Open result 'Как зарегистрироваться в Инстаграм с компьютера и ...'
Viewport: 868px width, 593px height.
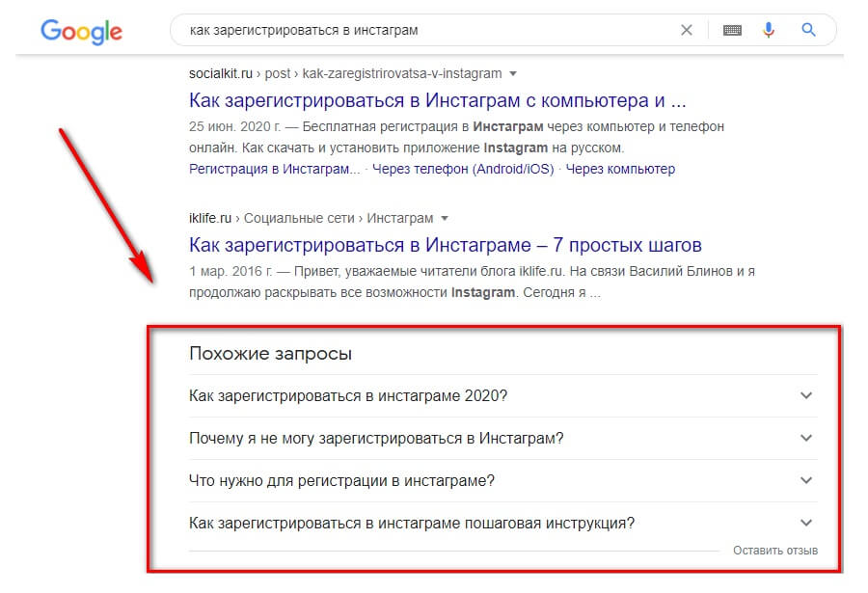point(437,101)
